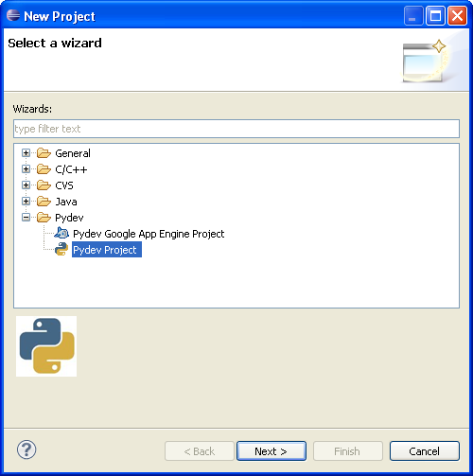
Task: Click the Pydev folder icon
Action: [x=44, y=218]
